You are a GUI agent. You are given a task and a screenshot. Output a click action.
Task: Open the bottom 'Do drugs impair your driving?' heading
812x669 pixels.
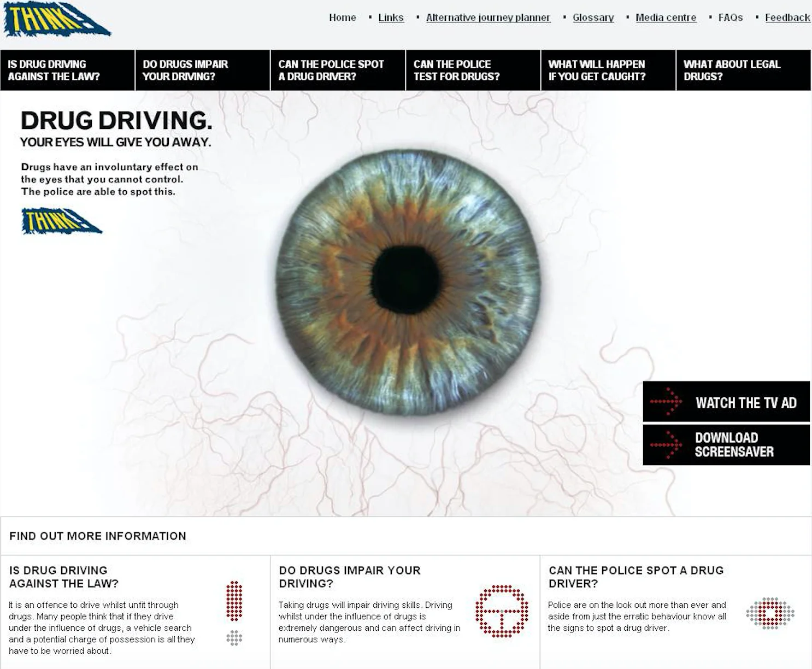pos(350,577)
